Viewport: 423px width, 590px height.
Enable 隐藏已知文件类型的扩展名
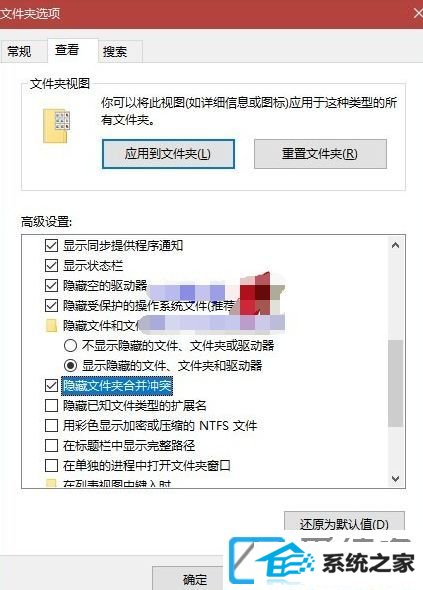coord(51,406)
